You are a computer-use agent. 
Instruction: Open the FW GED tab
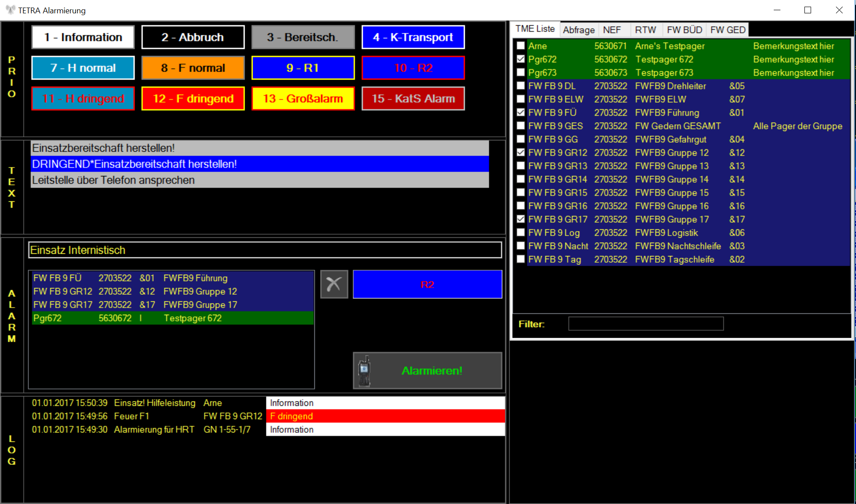tap(727, 30)
